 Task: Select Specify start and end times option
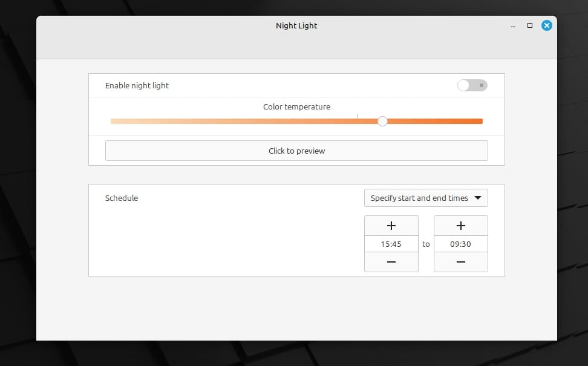click(x=425, y=198)
